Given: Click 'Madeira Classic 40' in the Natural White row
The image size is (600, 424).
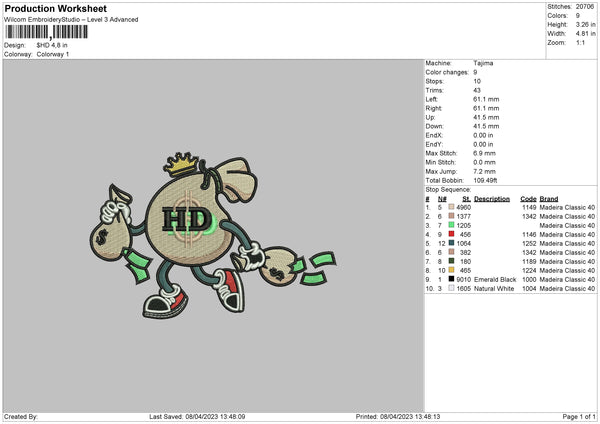Looking at the screenshot, I should [x=567, y=289].
